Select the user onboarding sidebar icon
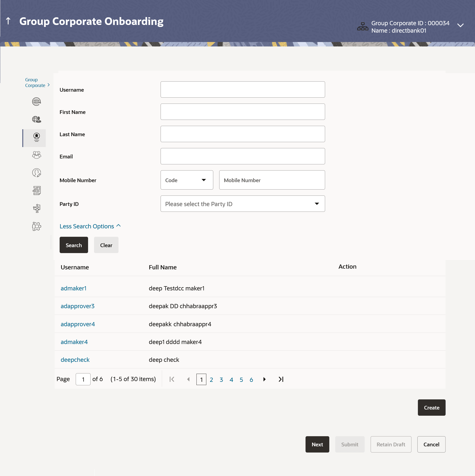Viewport: 475px width, 476px height. point(36,137)
